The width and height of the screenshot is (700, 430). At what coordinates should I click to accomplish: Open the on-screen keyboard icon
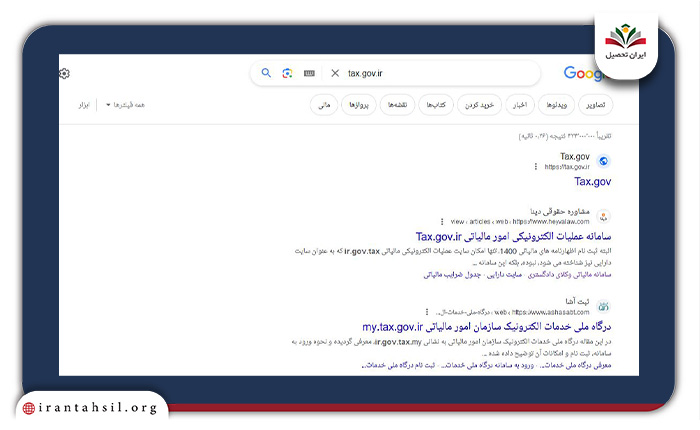[309, 73]
